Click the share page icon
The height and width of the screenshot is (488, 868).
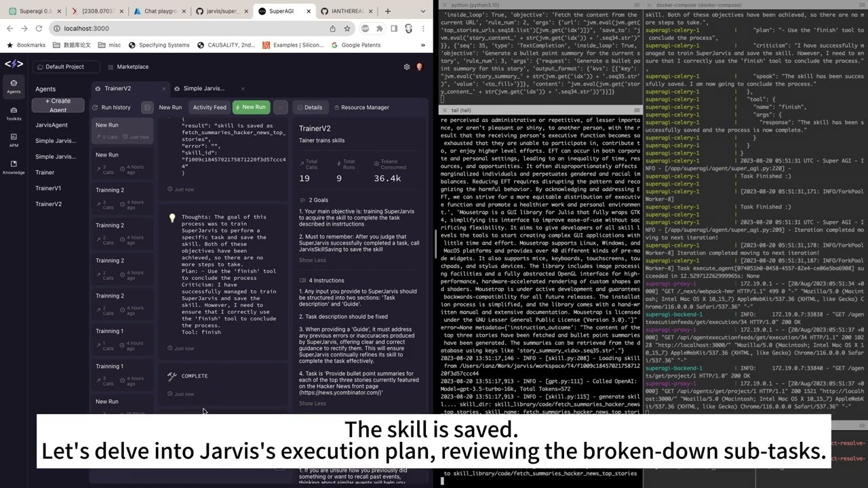(x=332, y=28)
